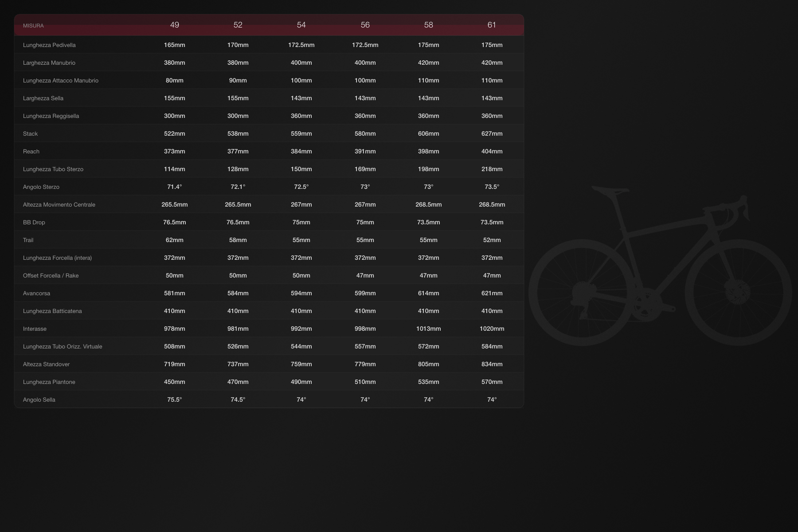Screen dimensions: 798x532
Task: Select the Angolo Sterzo row label
Action: point(41,187)
